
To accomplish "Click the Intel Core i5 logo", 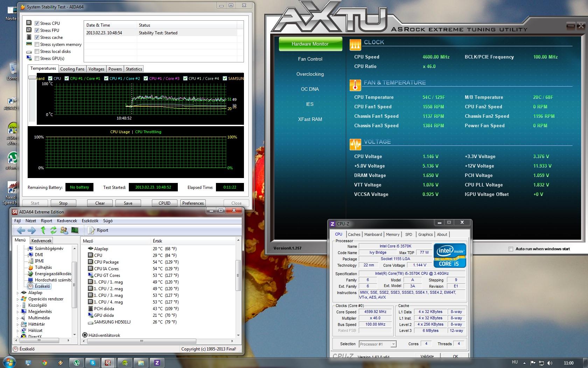I will [450, 255].
